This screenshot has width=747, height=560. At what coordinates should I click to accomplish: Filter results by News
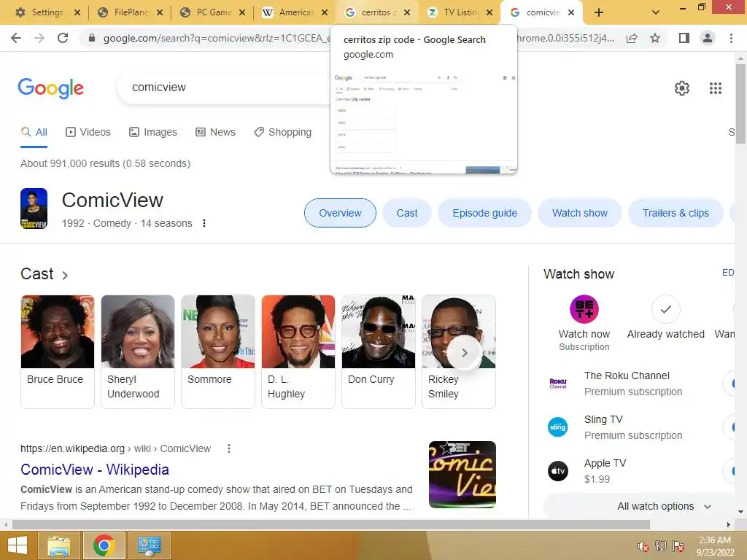[x=215, y=132]
